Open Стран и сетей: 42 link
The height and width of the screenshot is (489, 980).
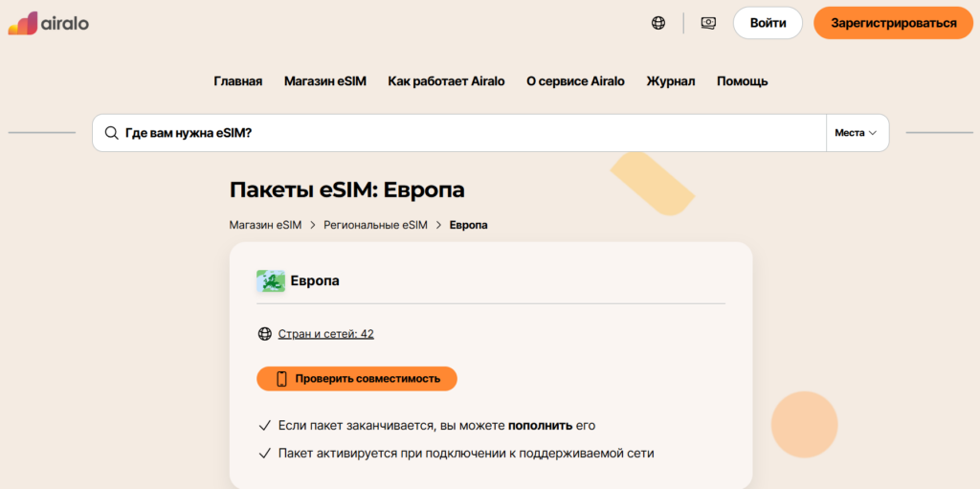pos(325,334)
